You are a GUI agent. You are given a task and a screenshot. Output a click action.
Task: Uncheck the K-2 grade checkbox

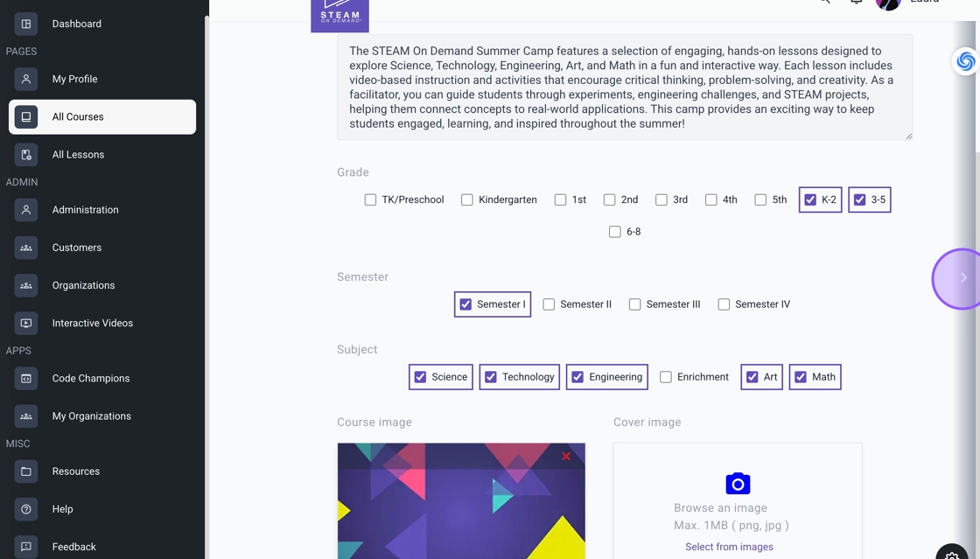click(x=810, y=199)
